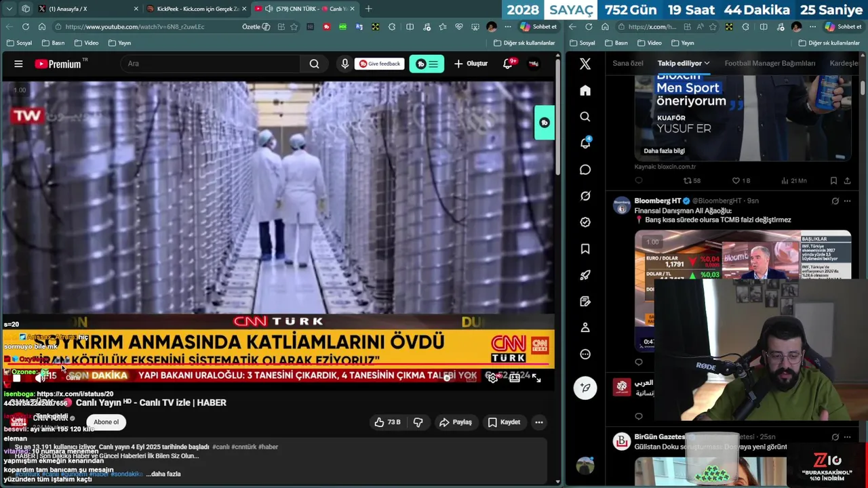Mute the video player volume
This screenshot has height=488, width=868.
[x=39, y=378]
